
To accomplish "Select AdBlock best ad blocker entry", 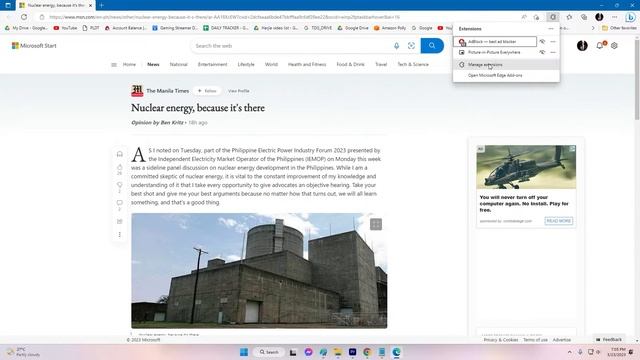I will (495, 42).
